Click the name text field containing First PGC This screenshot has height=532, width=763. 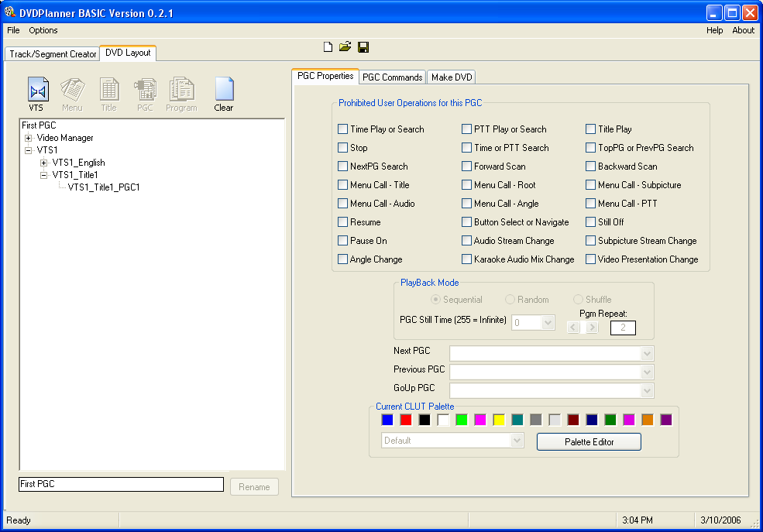(x=121, y=484)
